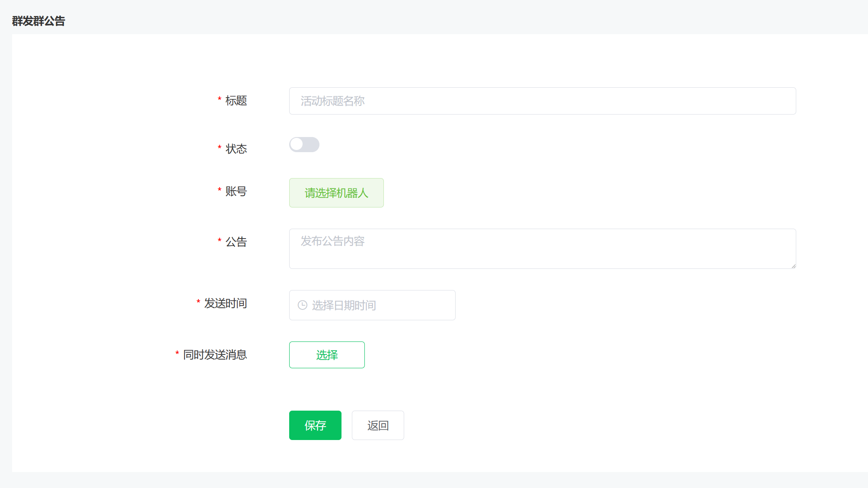Click the 状态 field label
This screenshot has height=488, width=868.
(236, 149)
